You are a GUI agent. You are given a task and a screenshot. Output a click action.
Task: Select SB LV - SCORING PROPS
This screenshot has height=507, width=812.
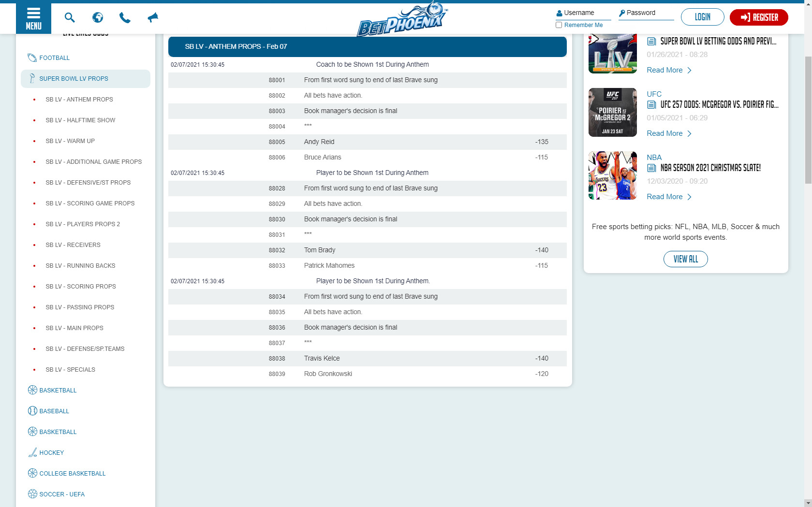point(81,287)
